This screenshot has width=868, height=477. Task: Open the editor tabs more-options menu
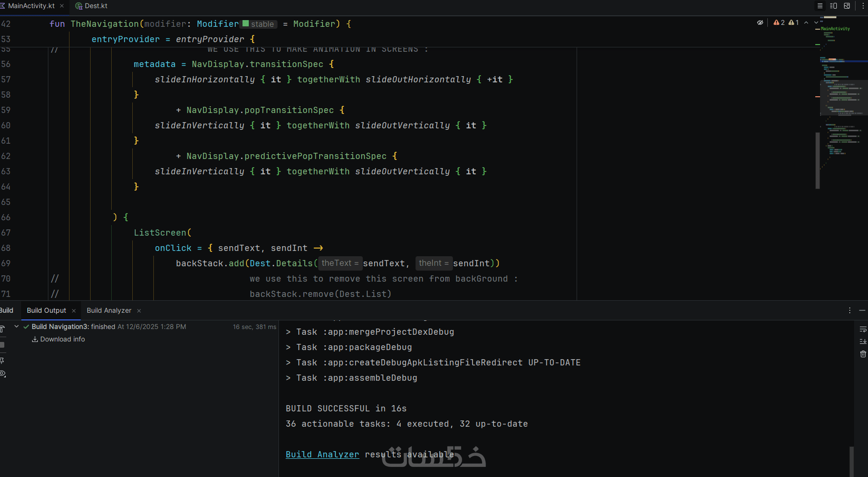[863, 6]
